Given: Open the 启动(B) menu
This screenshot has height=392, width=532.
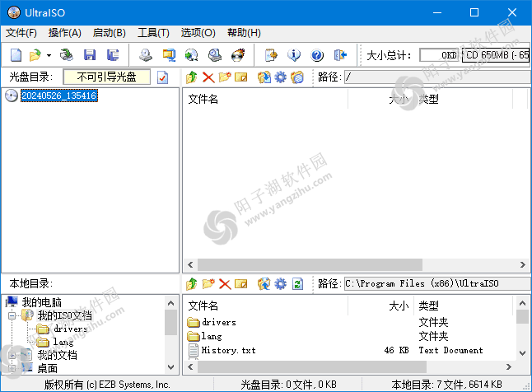Looking at the screenshot, I should coord(110,33).
